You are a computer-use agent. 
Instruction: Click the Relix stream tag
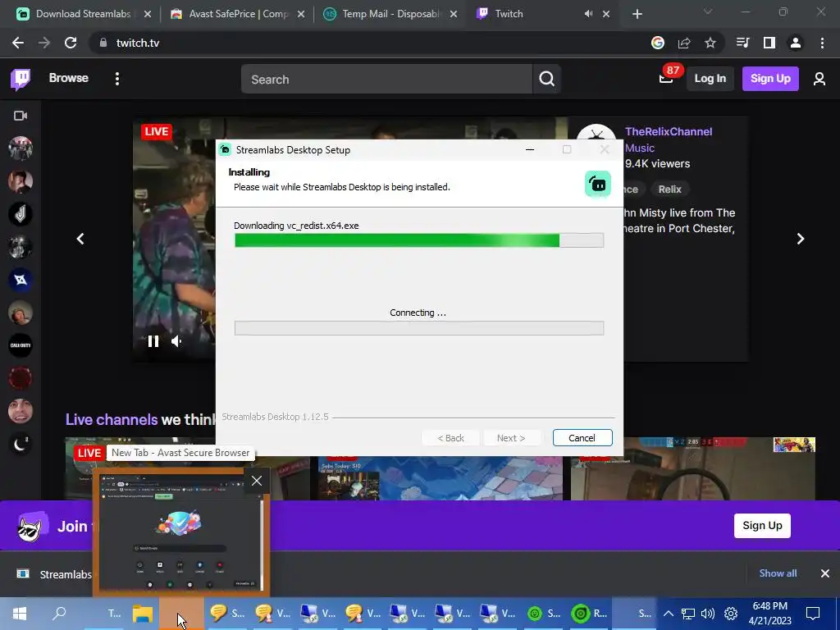(669, 189)
